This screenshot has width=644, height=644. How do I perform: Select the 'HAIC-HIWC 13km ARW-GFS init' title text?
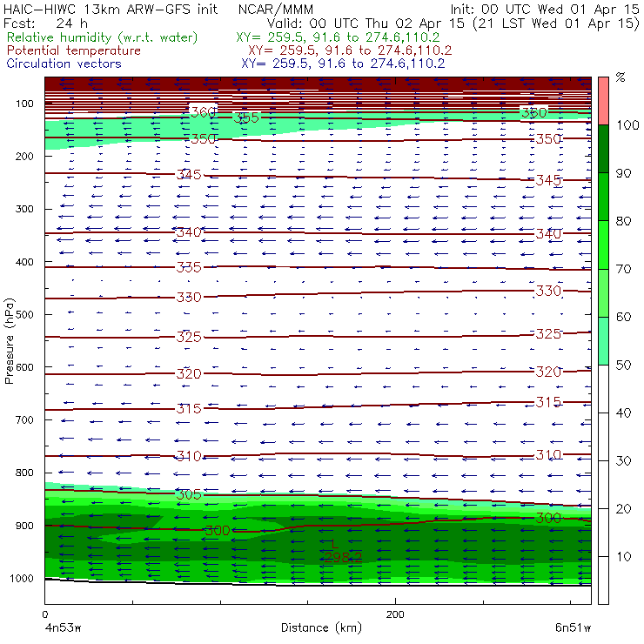click(x=111, y=10)
